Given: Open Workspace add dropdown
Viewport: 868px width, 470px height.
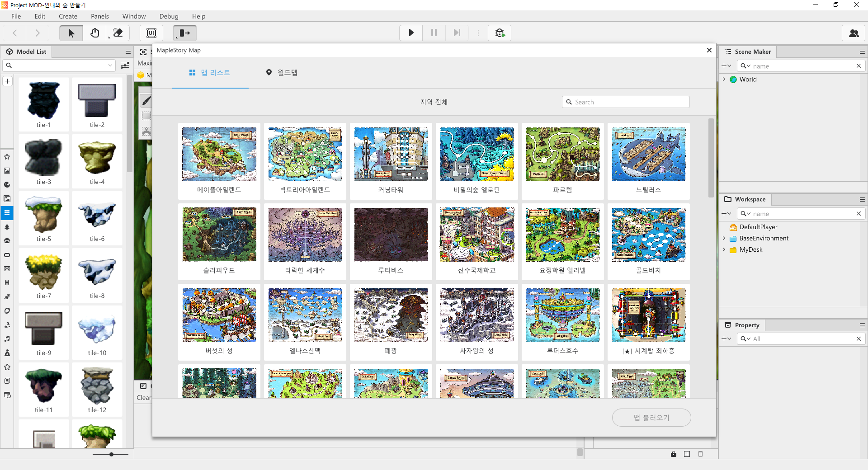Looking at the screenshot, I should point(726,214).
